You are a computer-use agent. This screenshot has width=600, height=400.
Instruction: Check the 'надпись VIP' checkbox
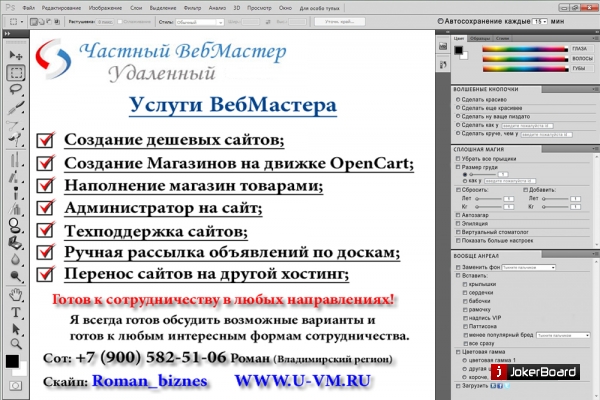tap(465, 318)
